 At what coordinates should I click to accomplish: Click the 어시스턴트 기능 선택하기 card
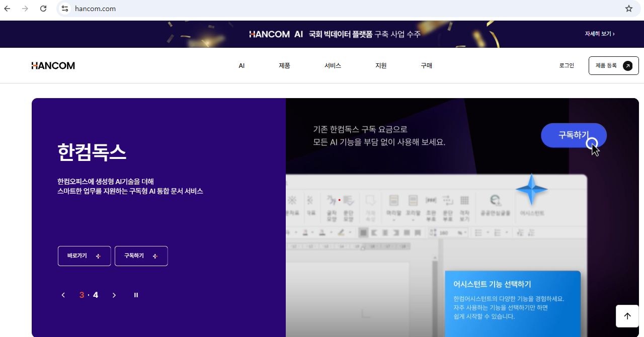[x=513, y=304]
